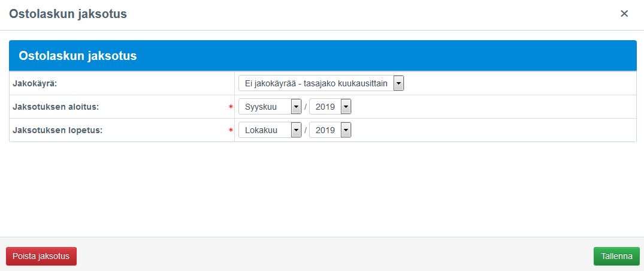Open the end year 2019 dropdown
This screenshot has height=271, width=644.
(x=325, y=130)
